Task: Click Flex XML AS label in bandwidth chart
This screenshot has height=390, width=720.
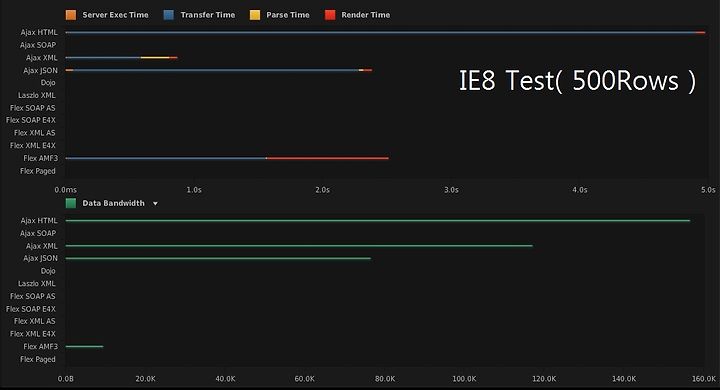Action: tap(34, 321)
